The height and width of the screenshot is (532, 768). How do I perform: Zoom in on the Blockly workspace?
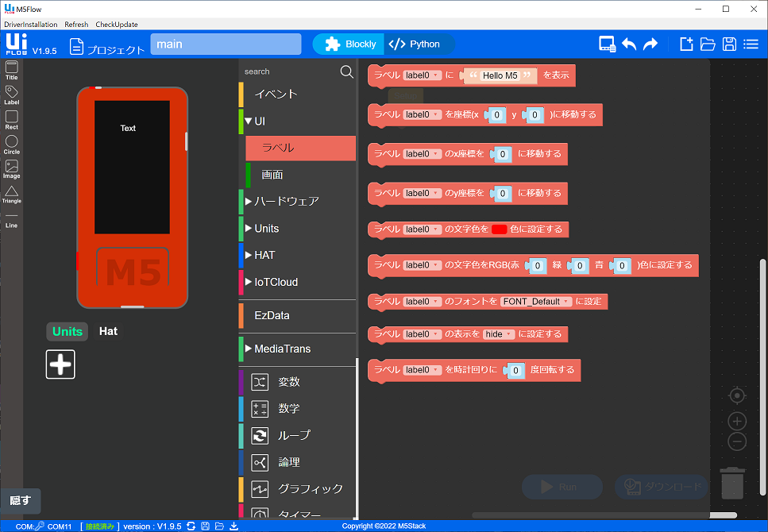(737, 422)
